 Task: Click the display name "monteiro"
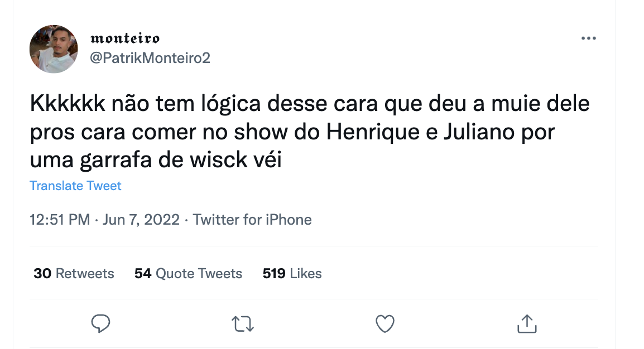pyautogui.click(x=124, y=38)
